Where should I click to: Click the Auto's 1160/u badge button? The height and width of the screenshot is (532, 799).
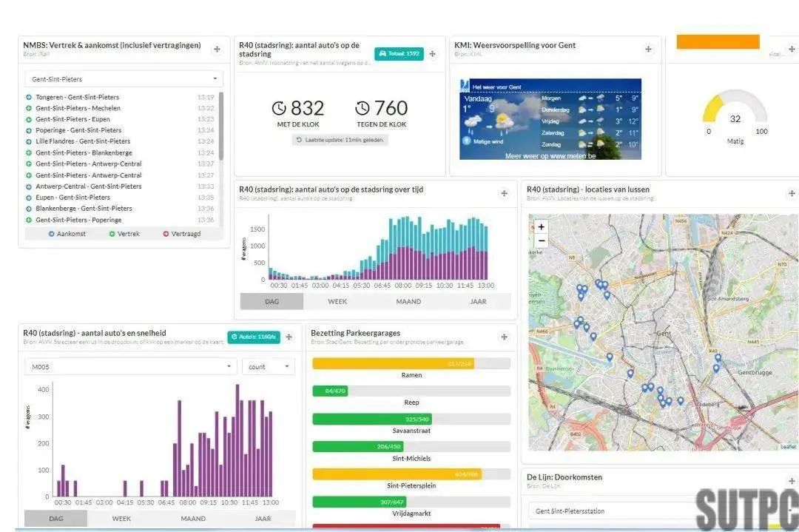click(254, 337)
